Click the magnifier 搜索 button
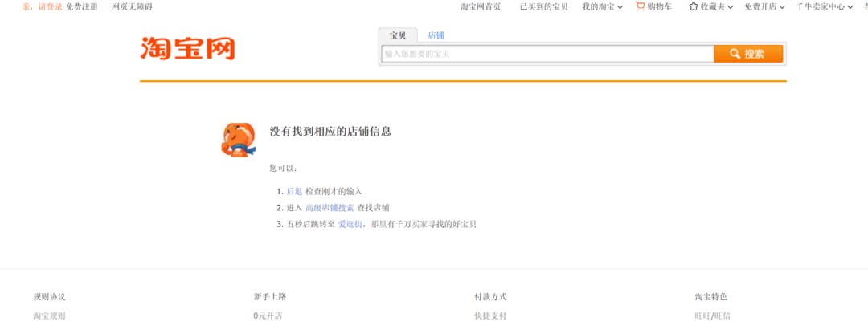 point(748,54)
